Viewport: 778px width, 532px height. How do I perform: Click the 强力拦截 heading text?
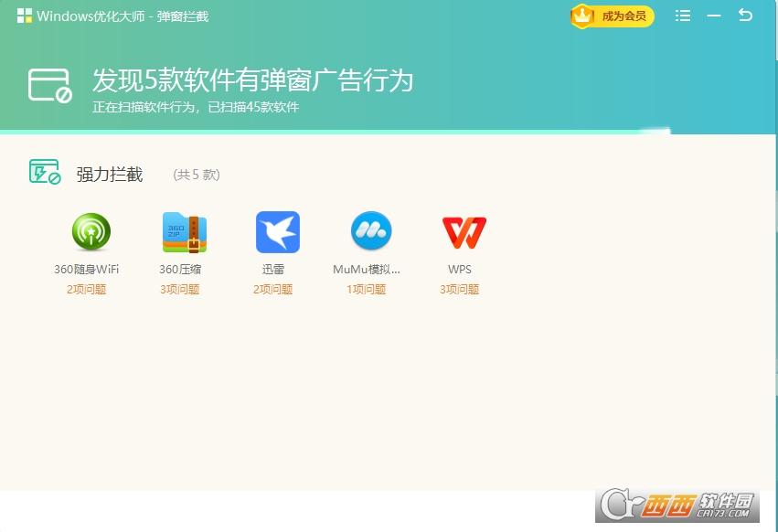tap(110, 175)
